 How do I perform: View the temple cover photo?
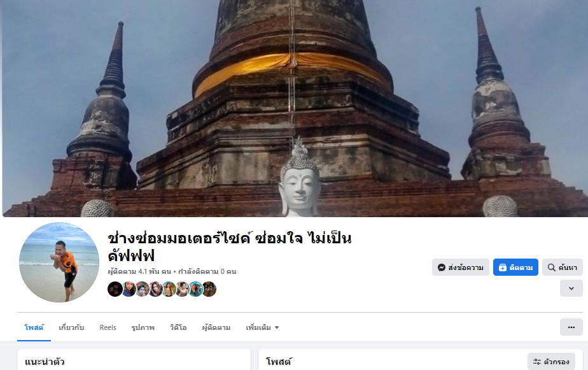click(x=295, y=108)
